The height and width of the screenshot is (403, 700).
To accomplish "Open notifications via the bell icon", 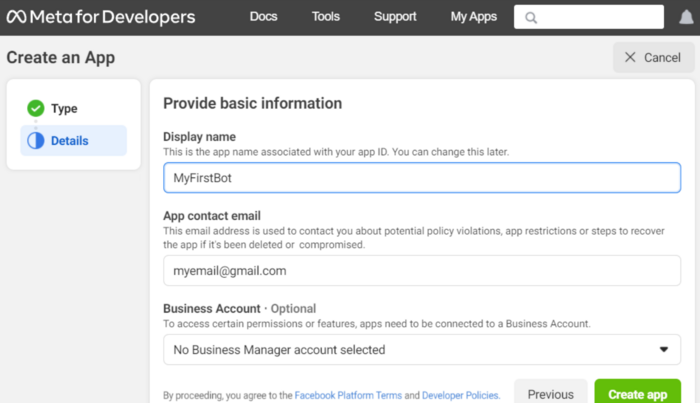I will click(x=686, y=17).
